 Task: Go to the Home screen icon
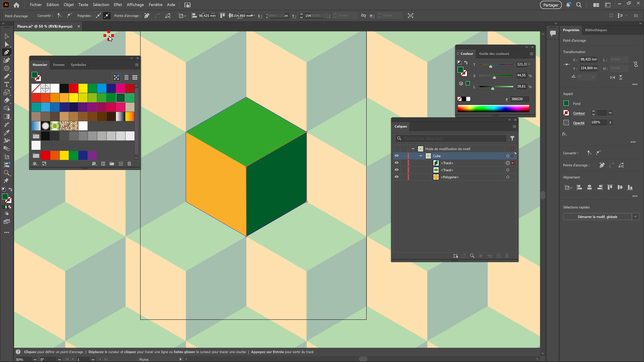[x=16, y=5]
